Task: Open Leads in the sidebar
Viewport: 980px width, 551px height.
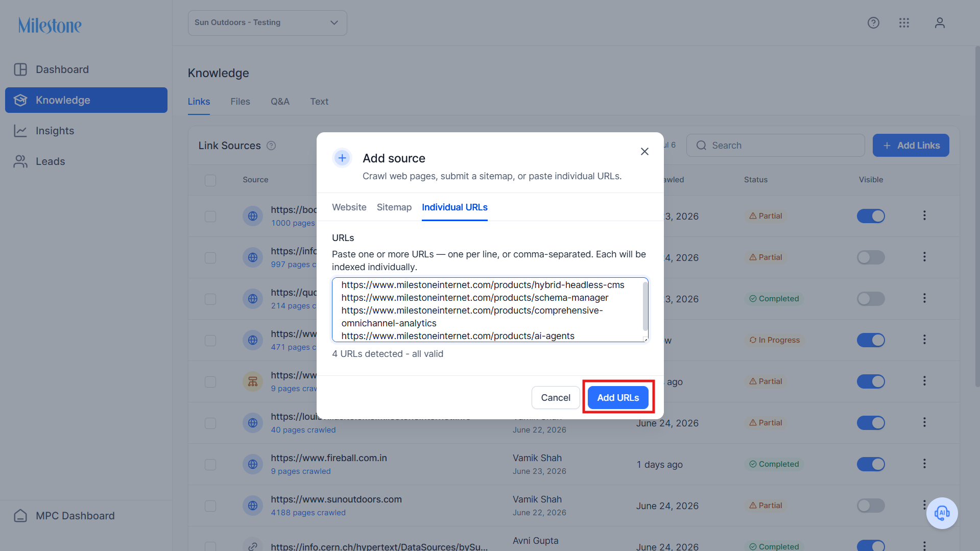Action: (x=86, y=161)
